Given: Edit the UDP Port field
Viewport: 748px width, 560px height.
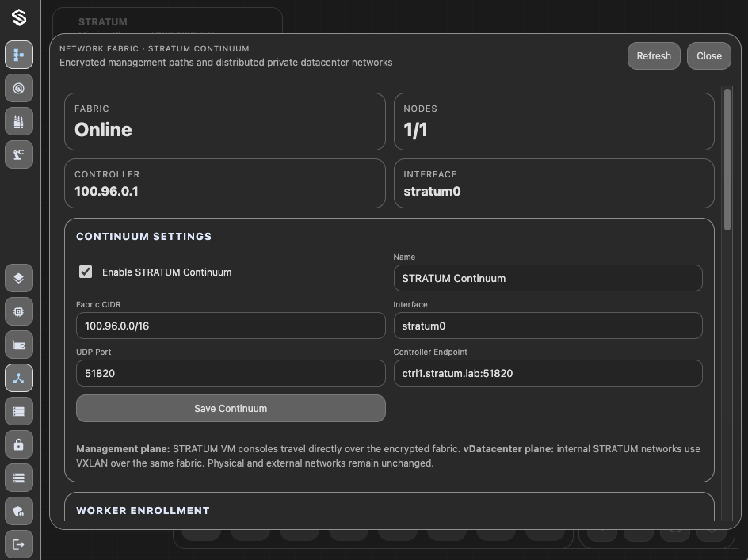Looking at the screenshot, I should point(231,373).
